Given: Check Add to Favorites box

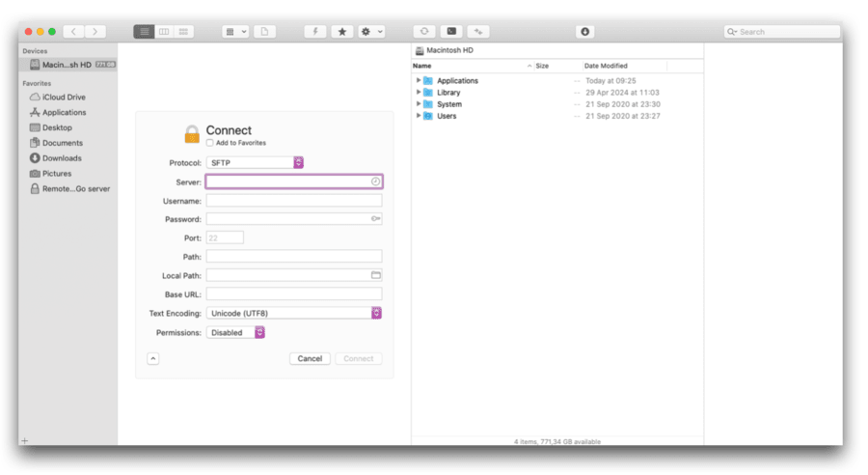Looking at the screenshot, I should pyautogui.click(x=210, y=143).
